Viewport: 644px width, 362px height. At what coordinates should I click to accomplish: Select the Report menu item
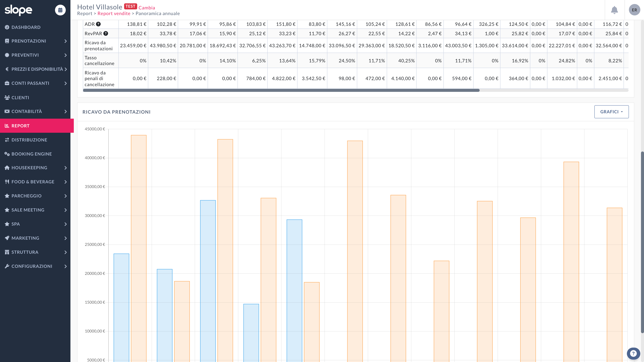pos(20,126)
